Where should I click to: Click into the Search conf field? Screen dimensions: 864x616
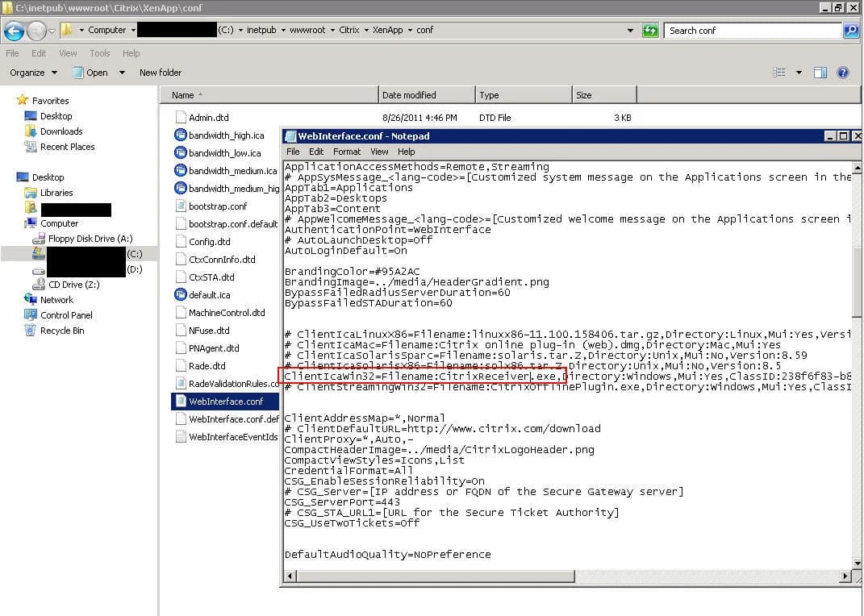coord(753,31)
